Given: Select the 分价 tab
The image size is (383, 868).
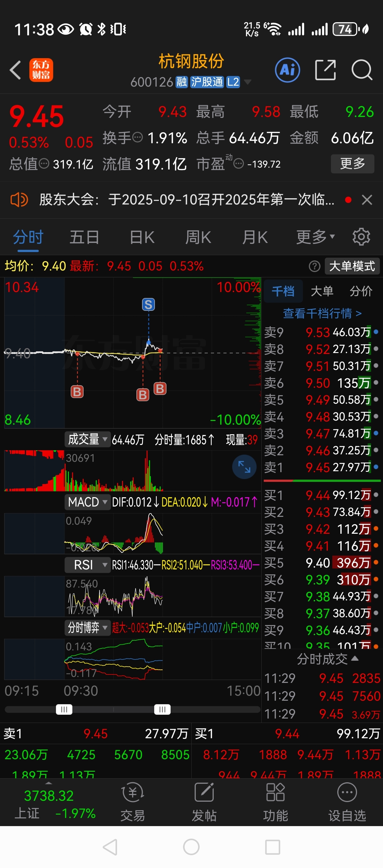Looking at the screenshot, I should [x=361, y=291].
